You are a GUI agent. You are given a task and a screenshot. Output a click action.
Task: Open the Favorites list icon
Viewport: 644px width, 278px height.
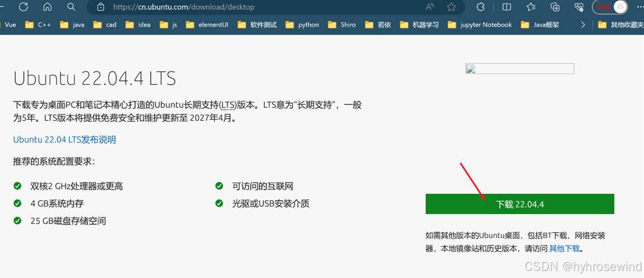[531, 6]
